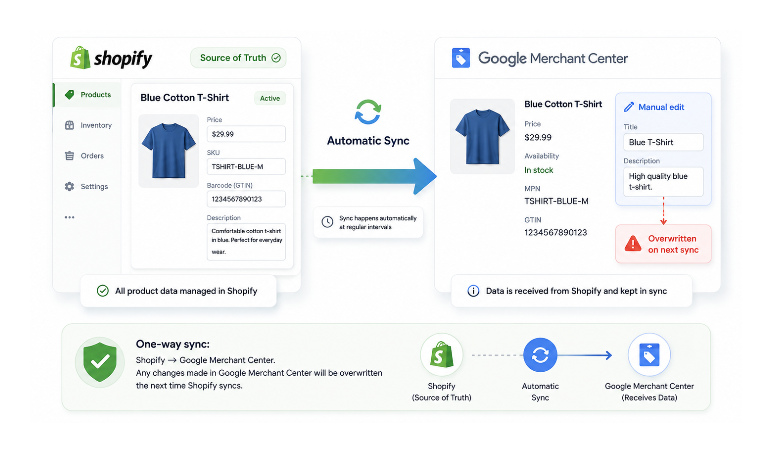
Task: Click the checkmark icon in the Source of Truth badge
Action: [276, 58]
